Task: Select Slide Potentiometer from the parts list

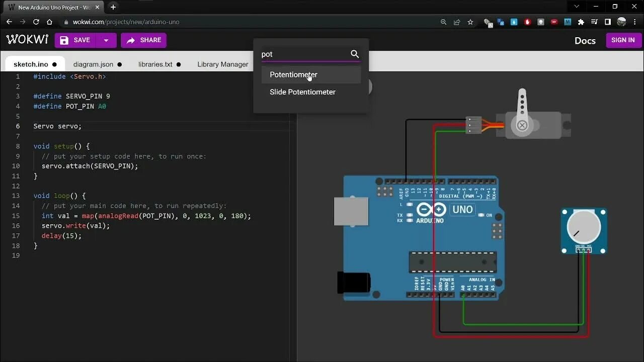Action: coord(311,92)
